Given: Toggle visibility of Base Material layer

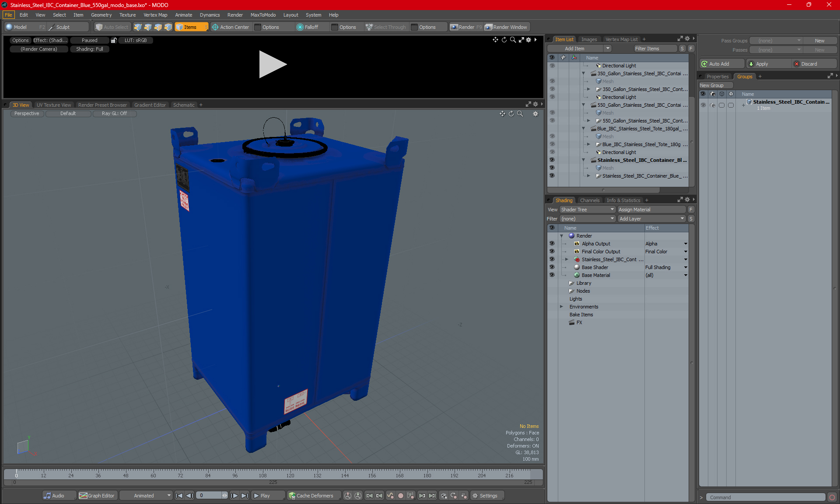Looking at the screenshot, I should click(x=552, y=275).
